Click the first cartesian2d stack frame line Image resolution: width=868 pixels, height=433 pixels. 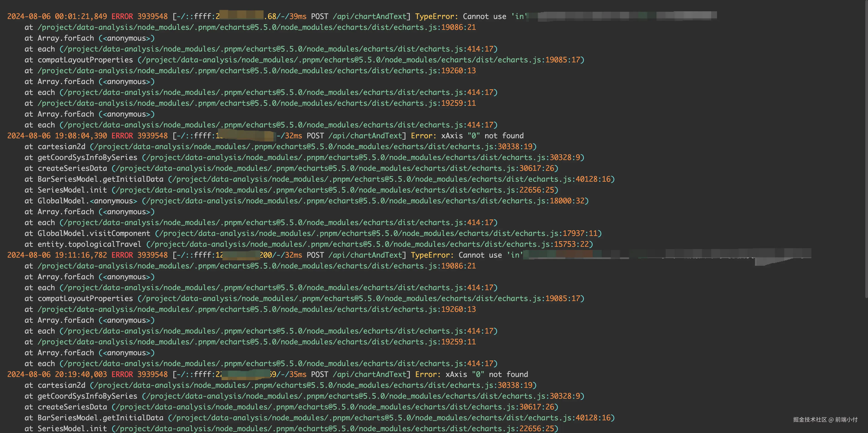(x=61, y=147)
